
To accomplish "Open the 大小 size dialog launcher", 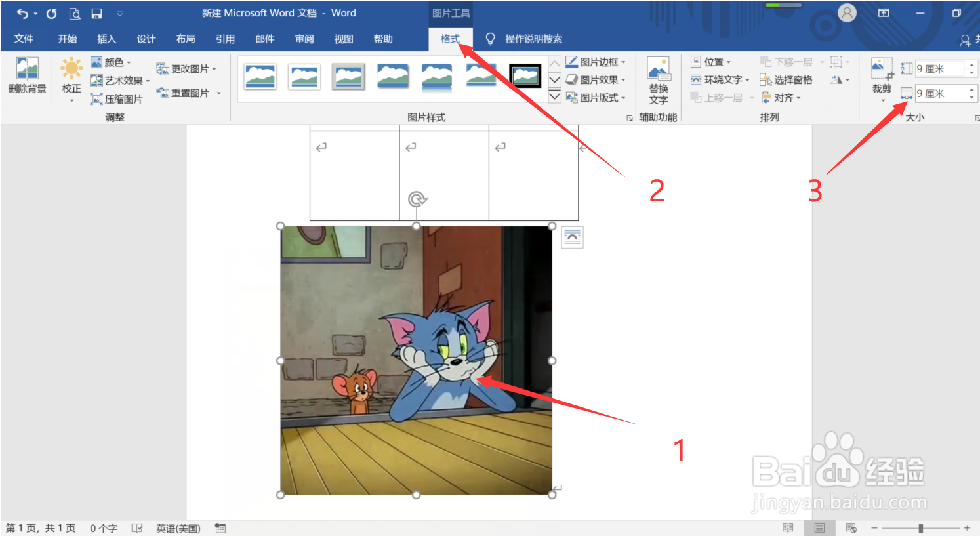I will [x=976, y=118].
